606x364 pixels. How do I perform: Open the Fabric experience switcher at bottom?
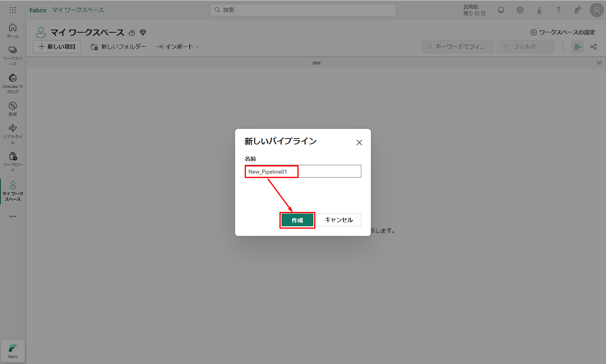tap(13, 351)
